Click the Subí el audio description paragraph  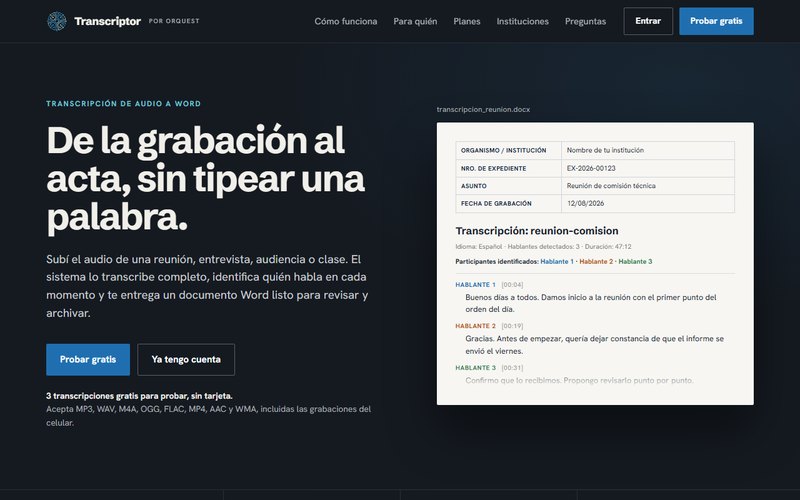click(207, 286)
